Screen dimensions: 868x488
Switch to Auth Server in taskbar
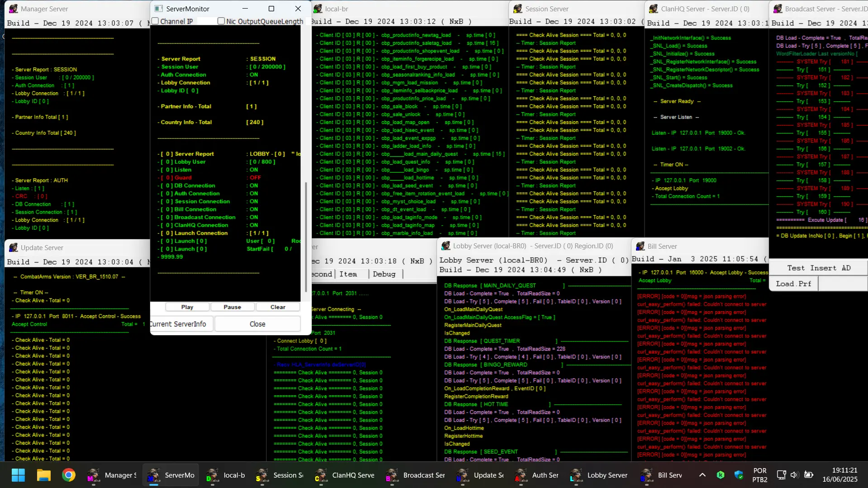[x=537, y=475]
